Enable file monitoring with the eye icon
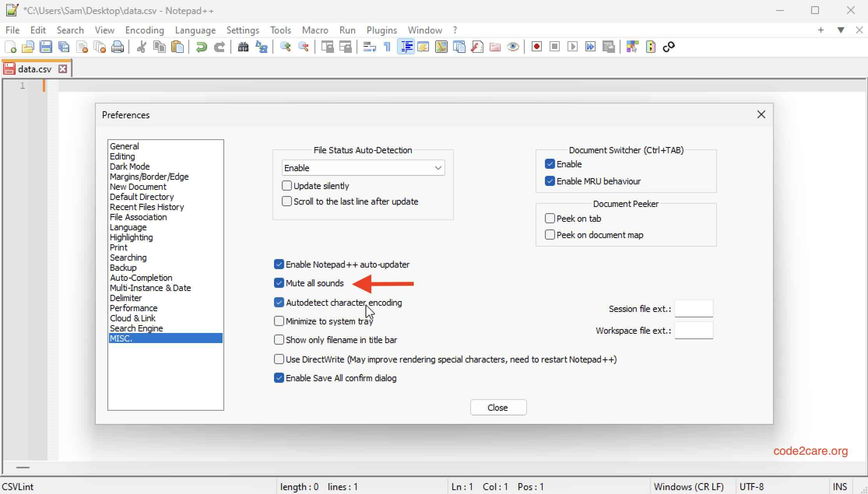Image resolution: width=868 pixels, height=494 pixels. pos(513,46)
